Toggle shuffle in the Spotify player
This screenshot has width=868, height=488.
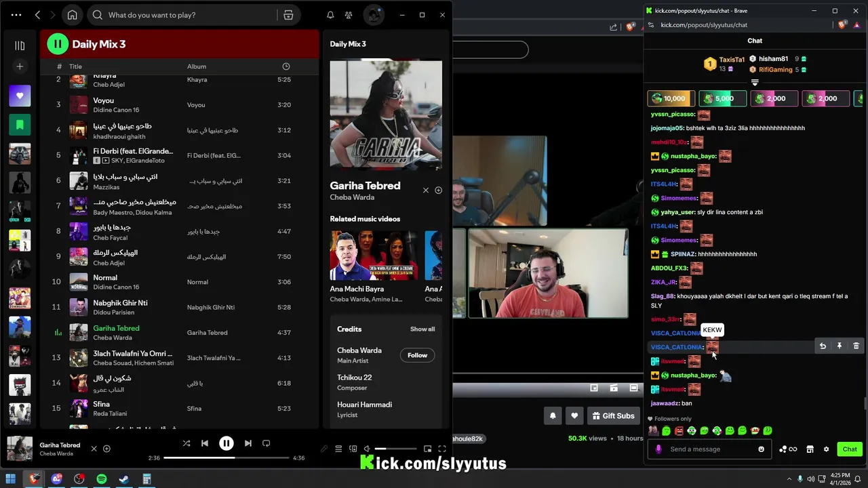(x=186, y=443)
